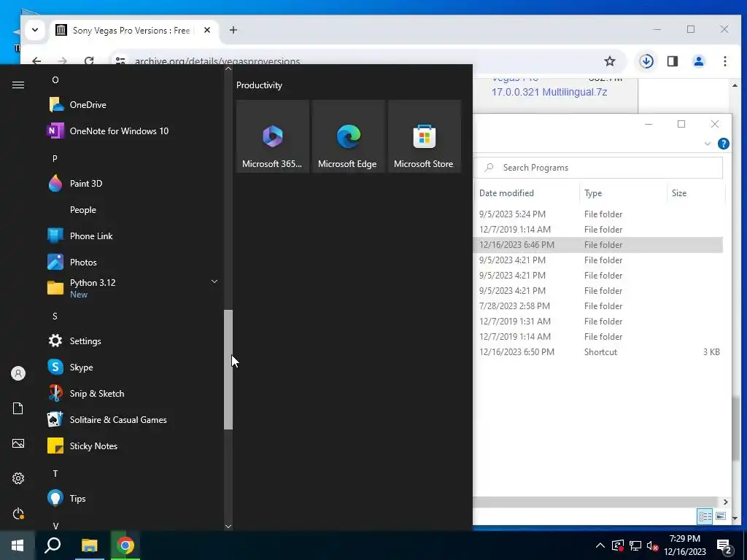Click the Windows Start button
This screenshot has height=560, width=747.
tap(18, 545)
